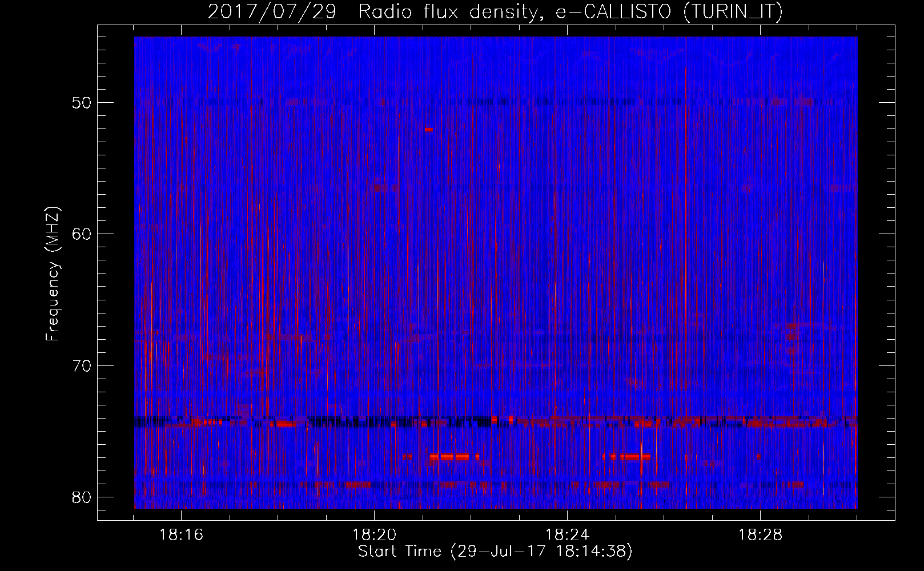Screen dimensions: 924x571
Task: Click the "Start Time (29-Jul-17 18:14:38)" label
Action: (495, 552)
